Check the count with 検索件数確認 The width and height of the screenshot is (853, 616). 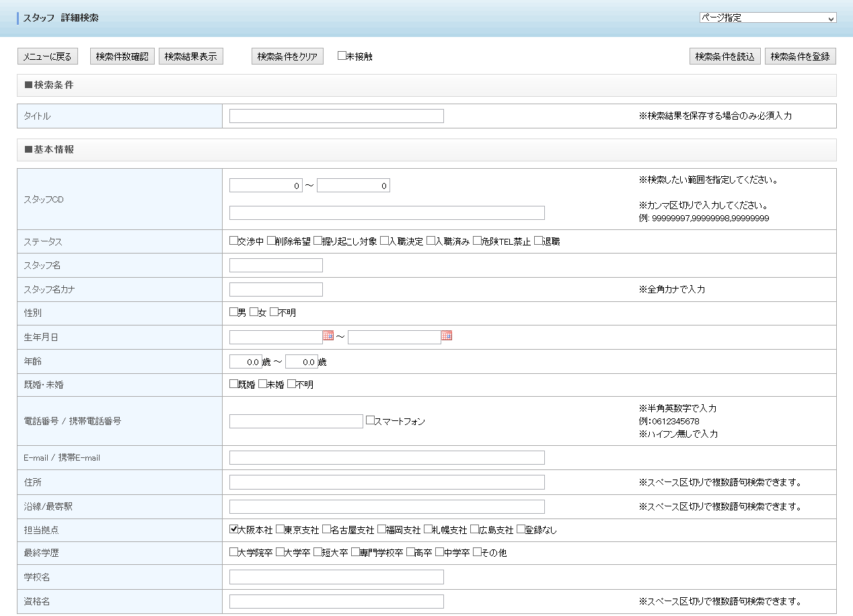[122, 56]
